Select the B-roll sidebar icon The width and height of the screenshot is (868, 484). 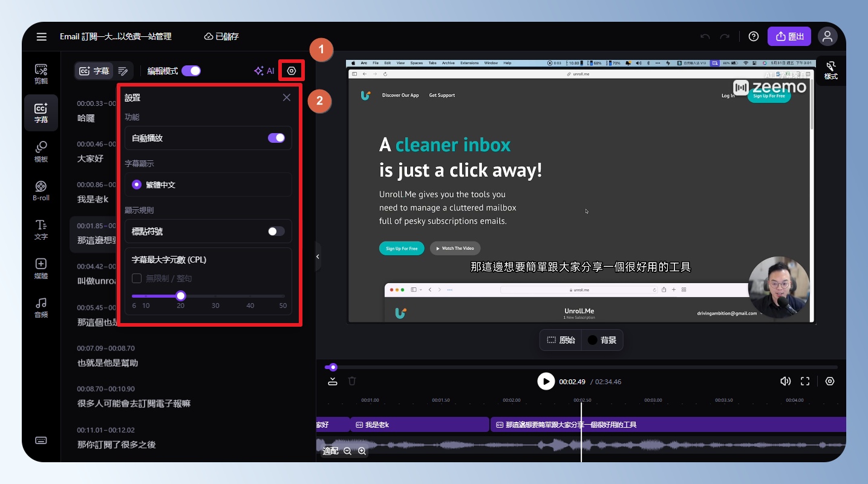[x=41, y=191]
